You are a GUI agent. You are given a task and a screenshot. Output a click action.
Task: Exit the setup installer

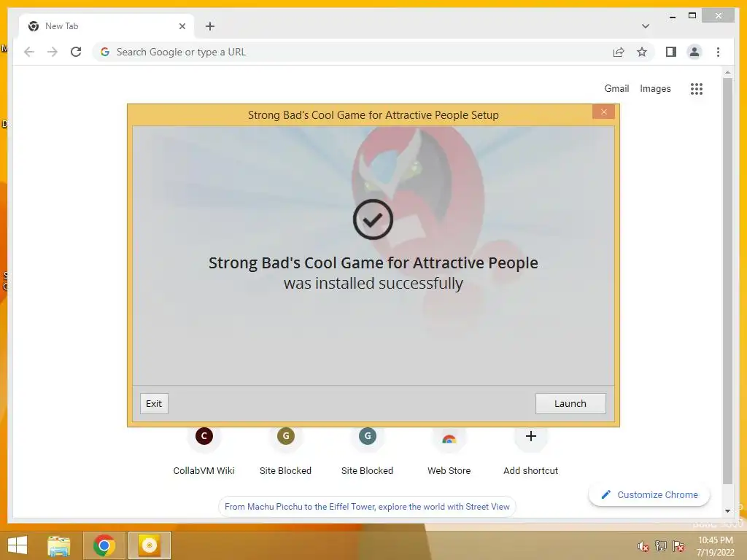(154, 403)
